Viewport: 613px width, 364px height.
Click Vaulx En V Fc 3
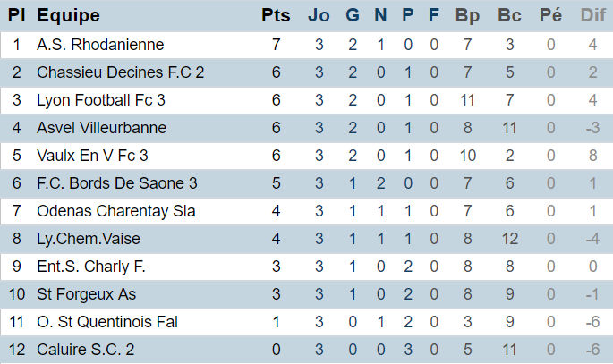92,156
